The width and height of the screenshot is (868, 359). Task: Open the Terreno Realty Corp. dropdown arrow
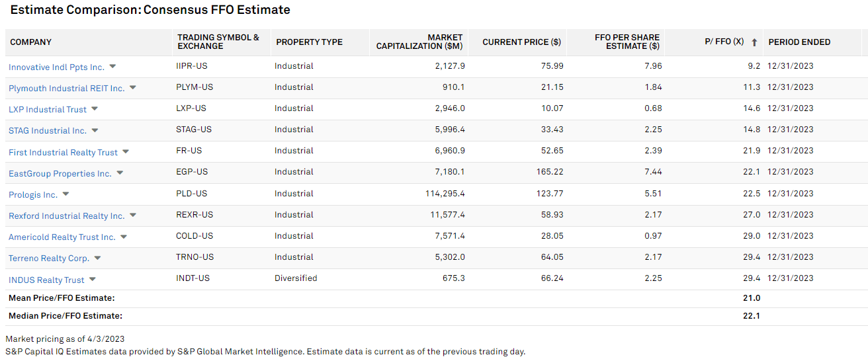click(97, 258)
